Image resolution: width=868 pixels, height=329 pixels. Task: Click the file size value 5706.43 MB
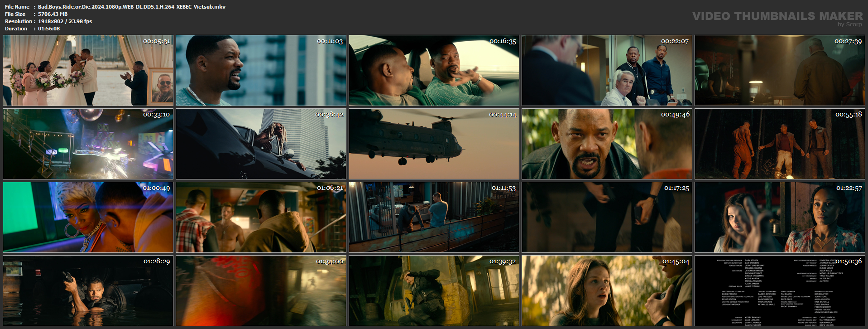click(x=53, y=14)
